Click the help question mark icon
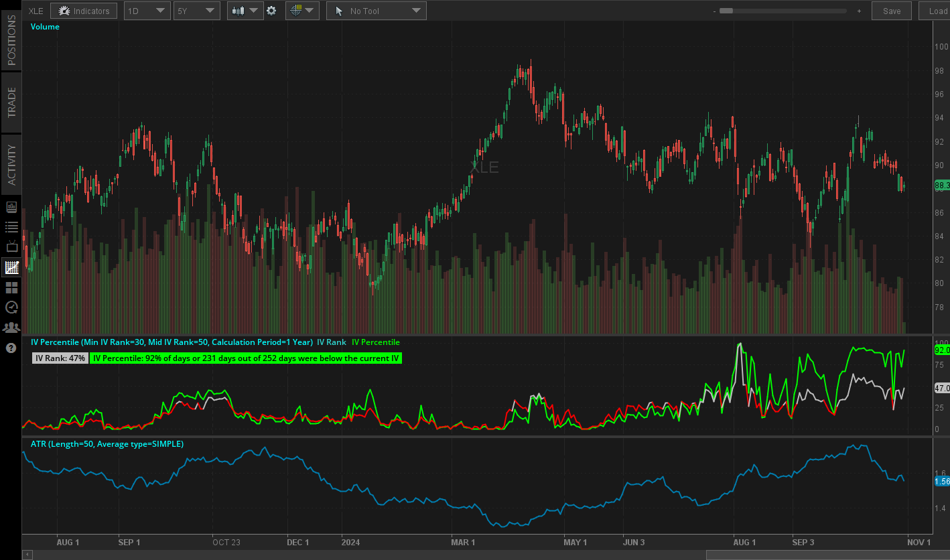This screenshot has height=560, width=950. pyautogui.click(x=11, y=347)
